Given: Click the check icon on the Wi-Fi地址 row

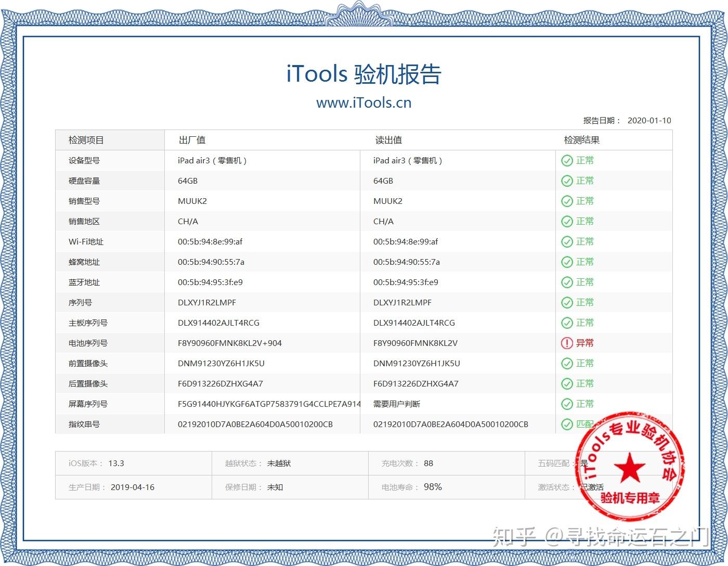Looking at the screenshot, I should tap(567, 241).
